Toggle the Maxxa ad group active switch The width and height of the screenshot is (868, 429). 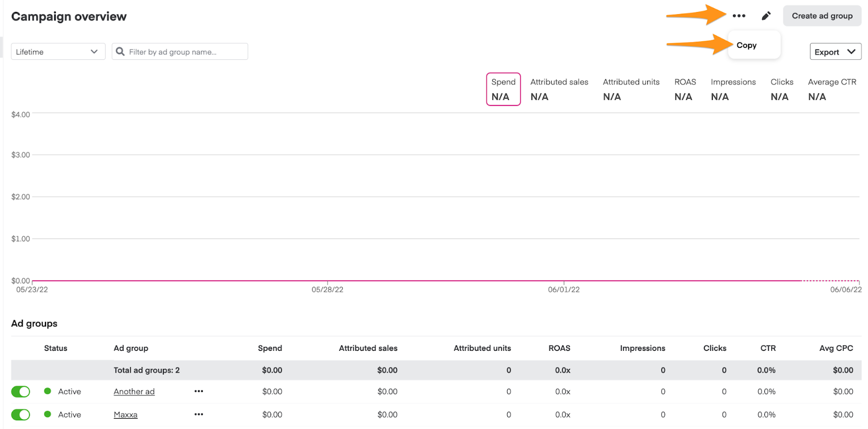(21, 415)
